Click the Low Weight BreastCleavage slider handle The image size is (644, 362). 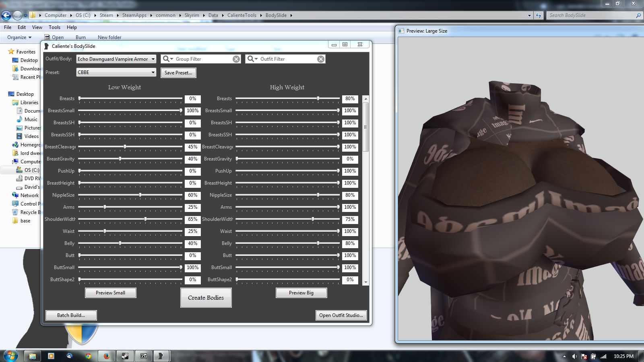(x=125, y=147)
